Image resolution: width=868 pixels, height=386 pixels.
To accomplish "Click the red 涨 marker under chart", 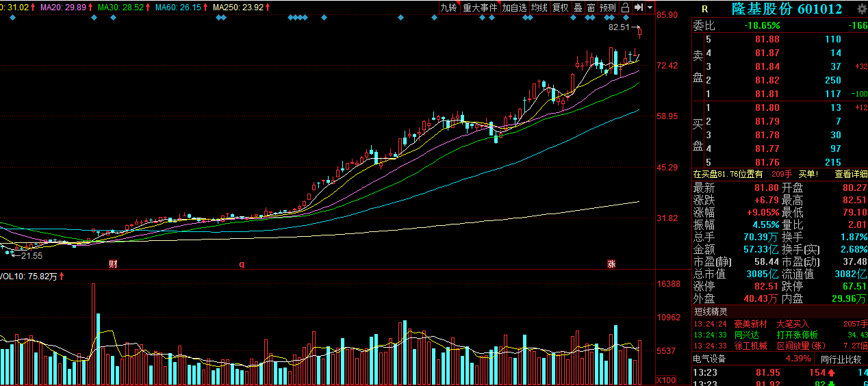I will [611, 263].
